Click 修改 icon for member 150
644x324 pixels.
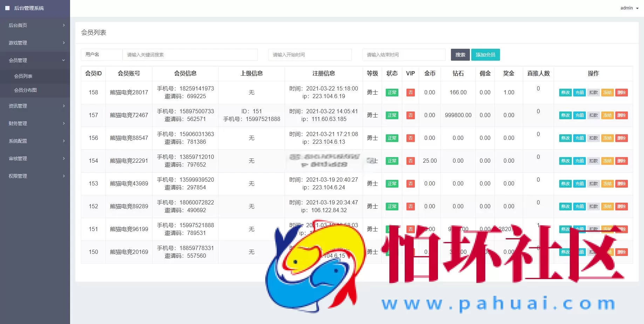tap(565, 252)
